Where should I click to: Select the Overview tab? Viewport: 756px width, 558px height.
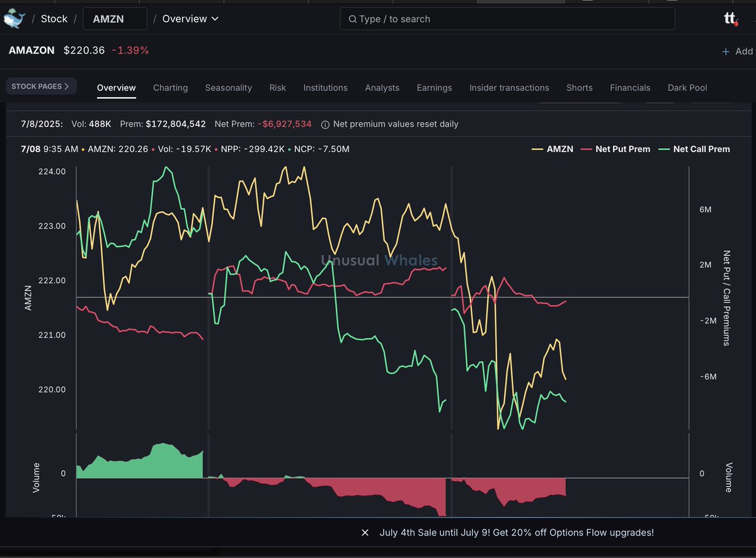tap(117, 88)
